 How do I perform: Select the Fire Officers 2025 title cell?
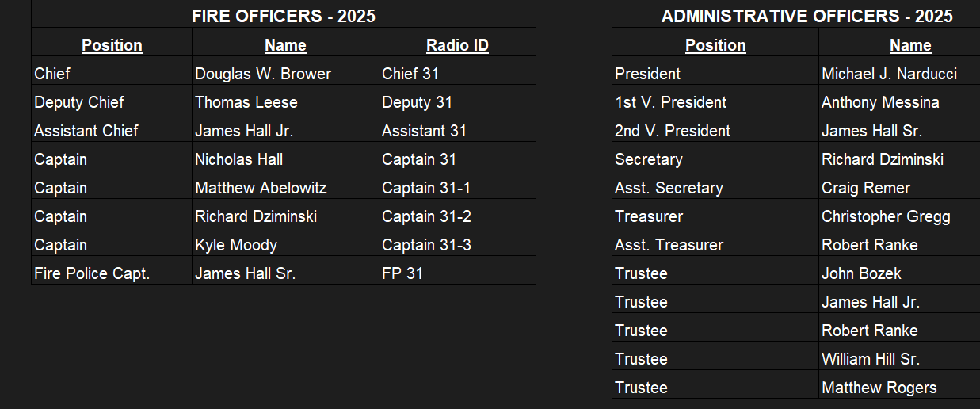[x=284, y=14]
